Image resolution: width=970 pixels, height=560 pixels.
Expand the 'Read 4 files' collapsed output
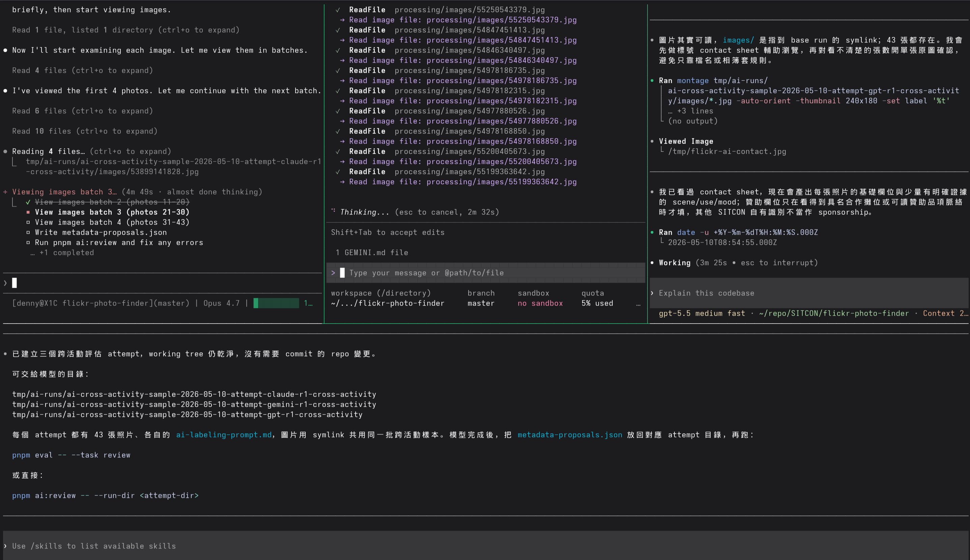pos(83,71)
